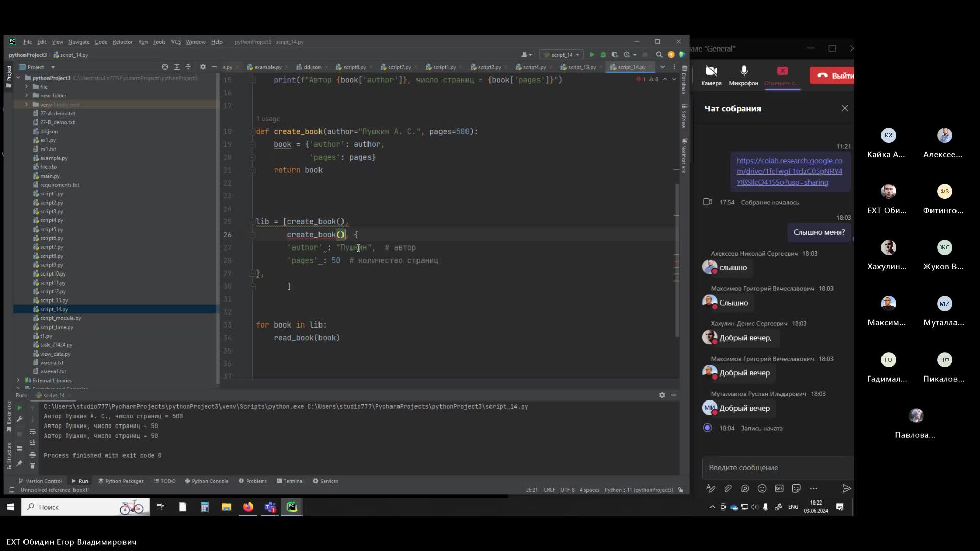Switch to example.py editor tab
Screen dimensions: 980x551
[x=267, y=67]
